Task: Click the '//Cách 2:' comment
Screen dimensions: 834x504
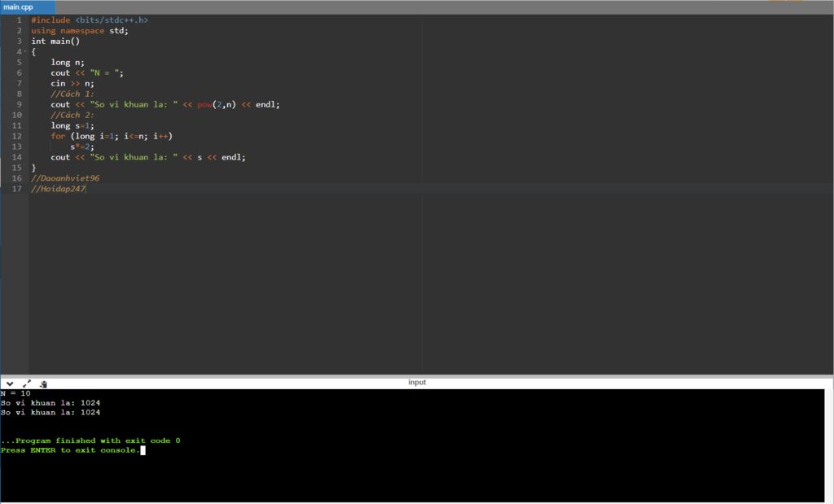Action: [72, 116]
